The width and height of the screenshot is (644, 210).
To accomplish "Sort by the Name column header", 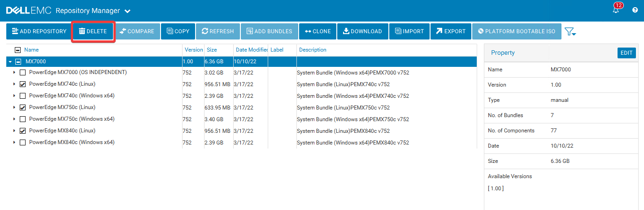I will click(x=31, y=50).
